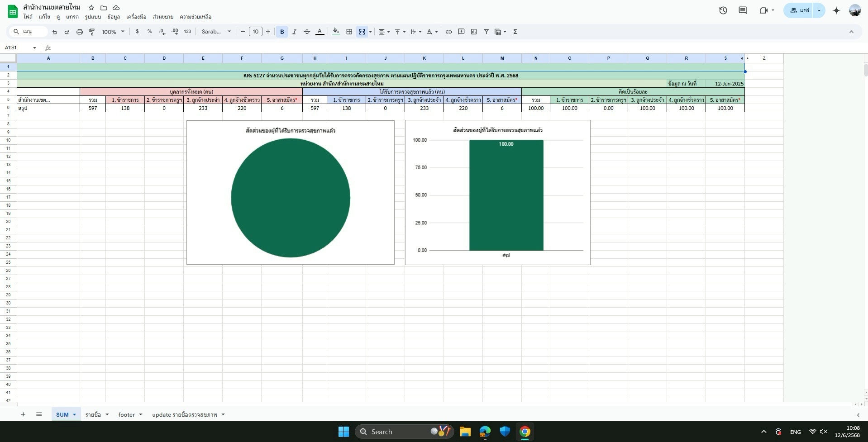Viewport: 868px width, 442px height.
Task: Open table/filter views dropdown
Action: pyautogui.click(x=501, y=32)
